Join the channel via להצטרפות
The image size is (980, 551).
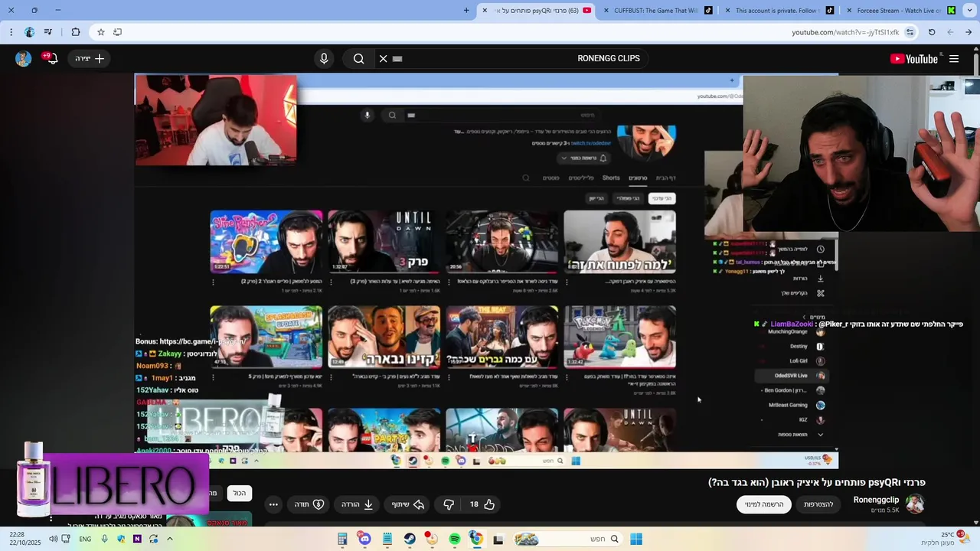[x=818, y=504]
